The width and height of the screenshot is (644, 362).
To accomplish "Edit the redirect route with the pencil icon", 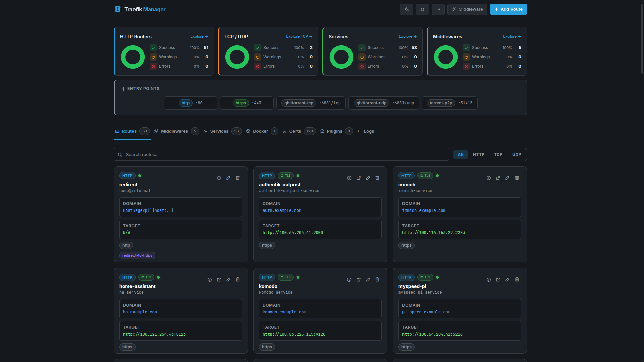I will click(228, 178).
